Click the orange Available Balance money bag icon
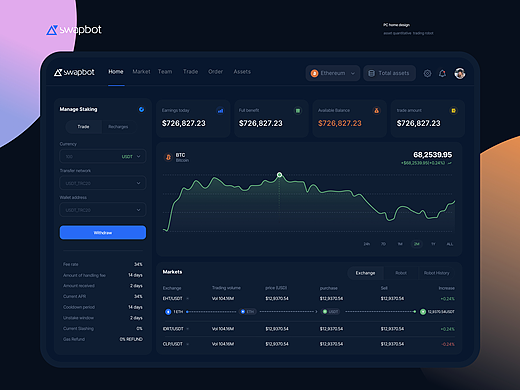 [x=376, y=111]
